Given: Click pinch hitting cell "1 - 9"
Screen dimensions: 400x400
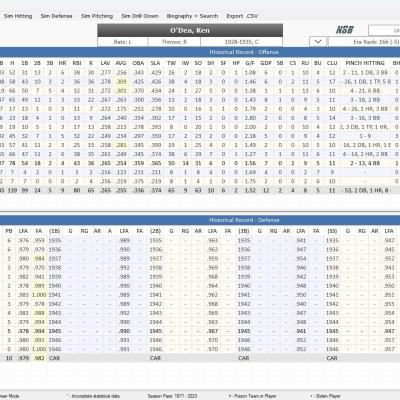Looking at the screenshot, I should point(365,136).
